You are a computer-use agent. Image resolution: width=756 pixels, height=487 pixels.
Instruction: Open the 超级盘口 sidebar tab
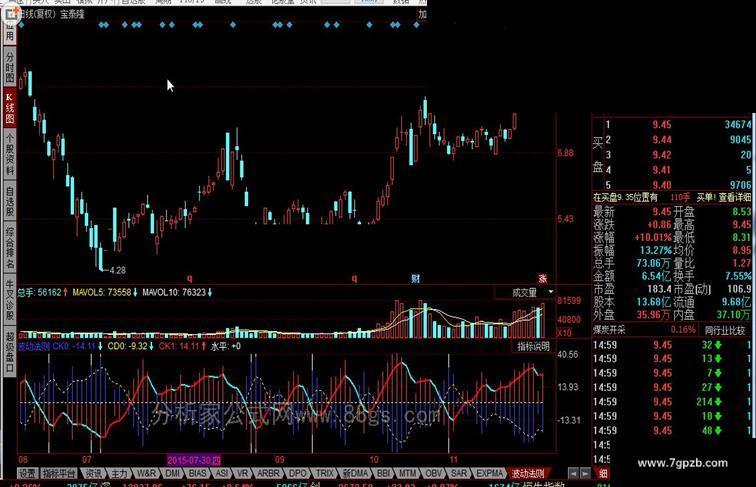10,351
